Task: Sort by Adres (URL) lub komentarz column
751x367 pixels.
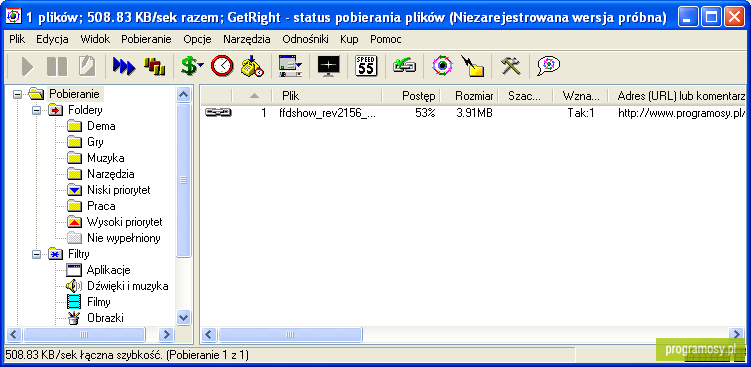Action: [677, 96]
